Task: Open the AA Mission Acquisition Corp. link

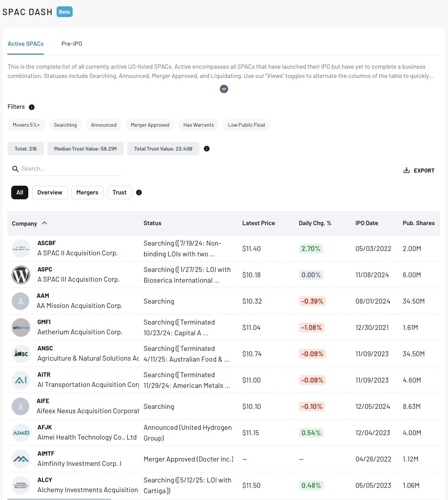Action: click(79, 306)
